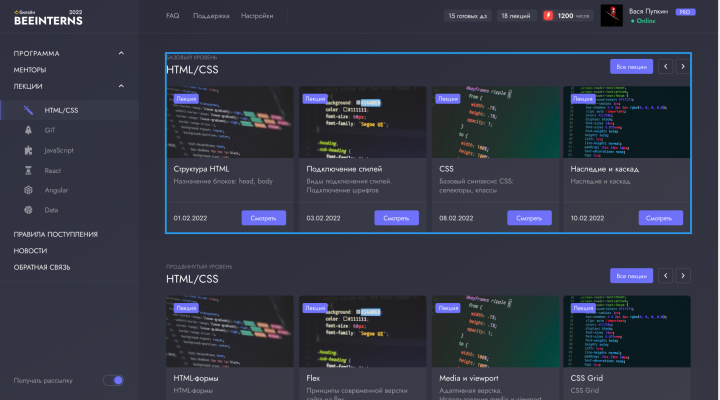The width and height of the screenshot is (720, 400).
Task: Select the Data sidebar icon
Action: coord(28,210)
